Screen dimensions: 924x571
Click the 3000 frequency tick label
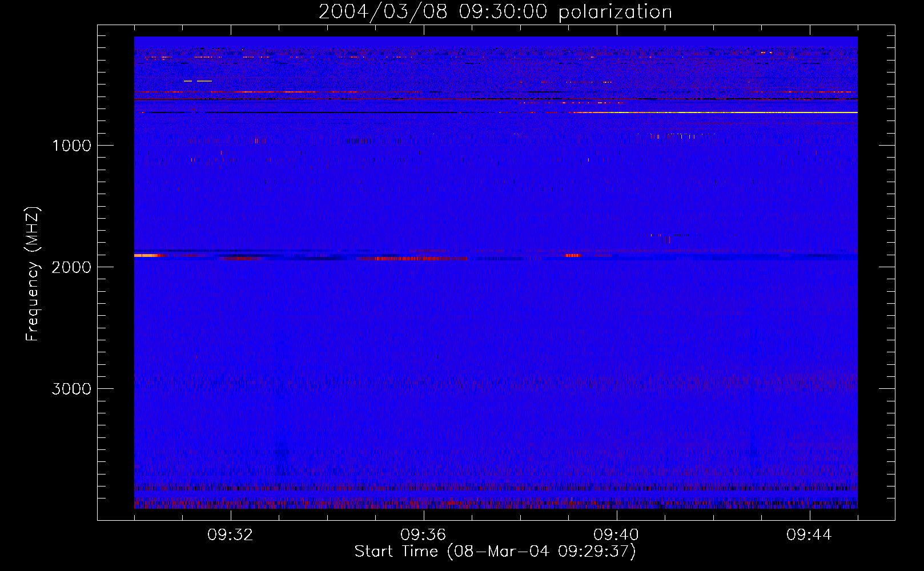(71, 389)
